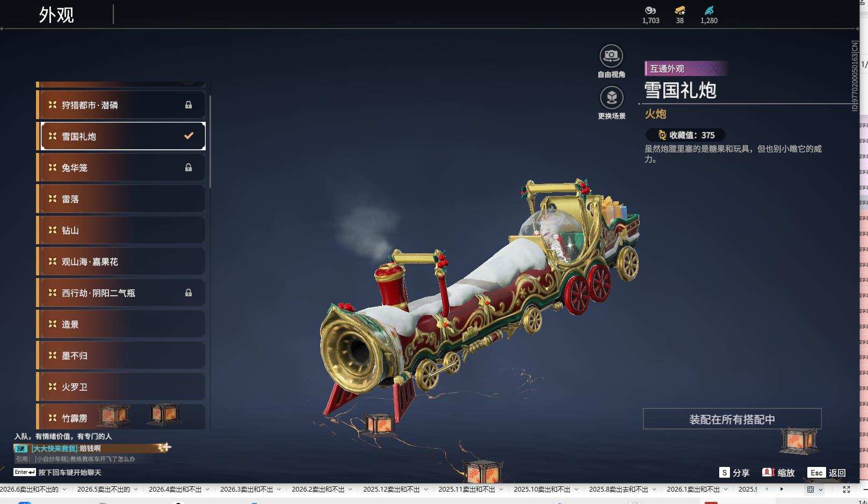The height and width of the screenshot is (504, 868).
Task: Click the fullscreen icon in spreadsheet bar
Action: click(846, 490)
